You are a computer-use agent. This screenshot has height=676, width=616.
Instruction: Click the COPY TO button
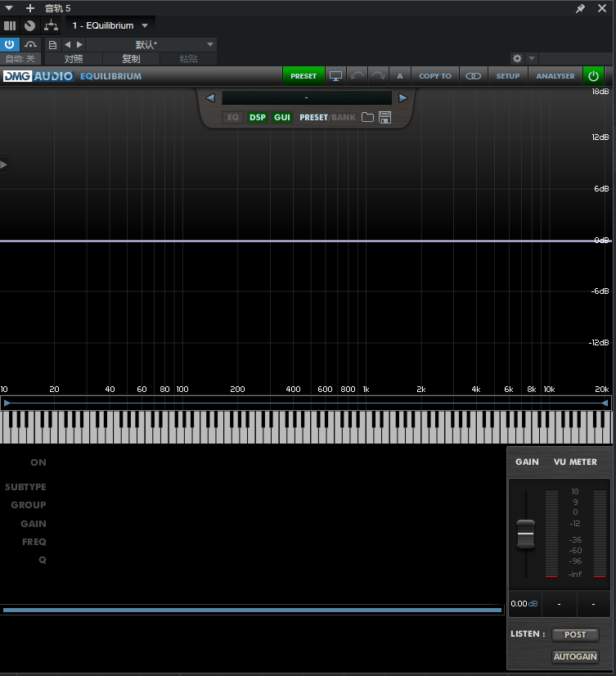click(x=435, y=76)
